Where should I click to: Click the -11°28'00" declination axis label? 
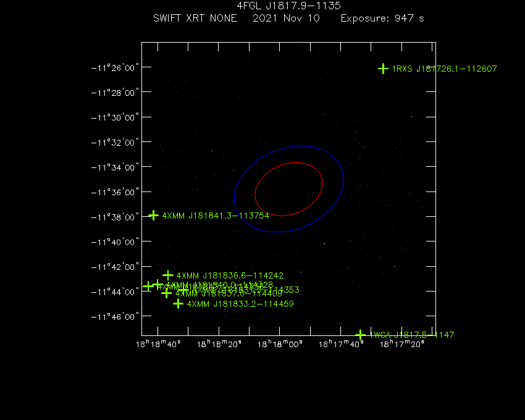tap(115, 93)
